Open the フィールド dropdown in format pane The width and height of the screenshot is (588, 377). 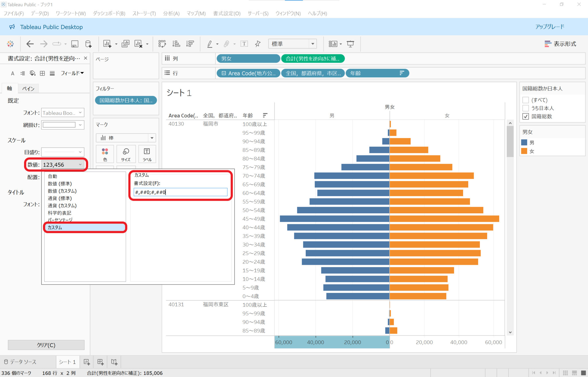[72, 73]
